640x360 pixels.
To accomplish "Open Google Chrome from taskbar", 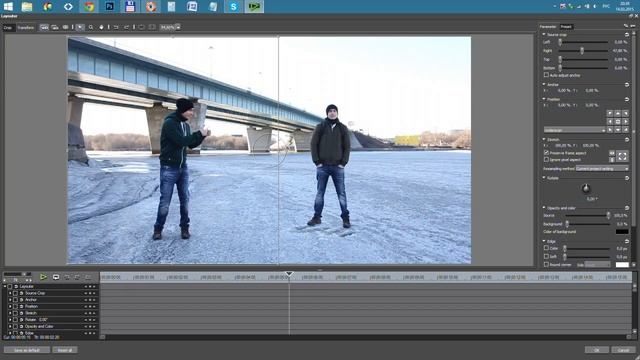I will [x=89, y=7].
